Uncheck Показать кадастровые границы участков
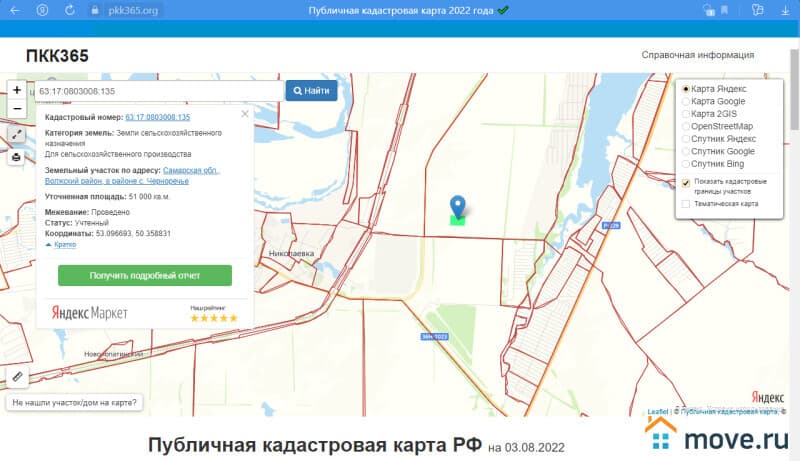The height and width of the screenshot is (461, 800). [686, 183]
